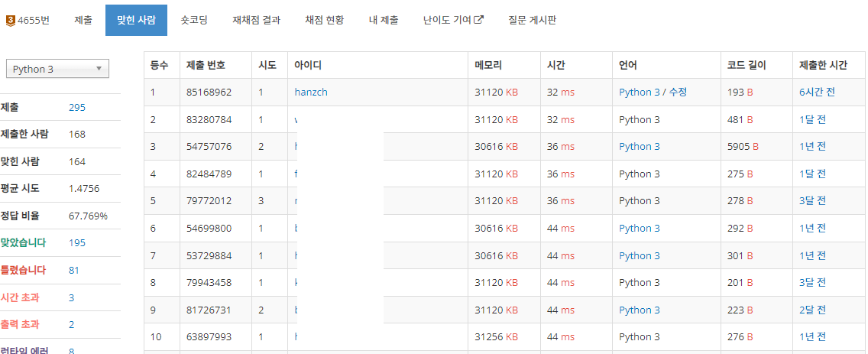Image resolution: width=868 pixels, height=354 pixels.
Task: Click submission number 83280784
Action: click(209, 120)
